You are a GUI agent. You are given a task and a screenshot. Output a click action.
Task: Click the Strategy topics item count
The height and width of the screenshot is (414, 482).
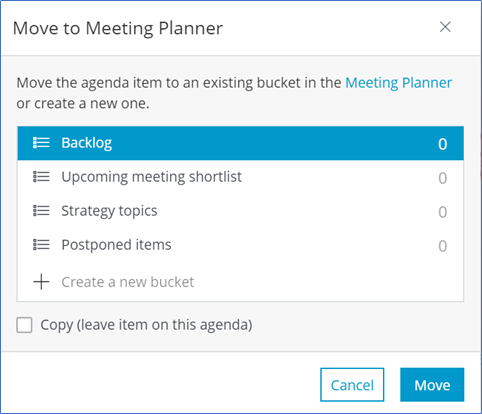443,212
